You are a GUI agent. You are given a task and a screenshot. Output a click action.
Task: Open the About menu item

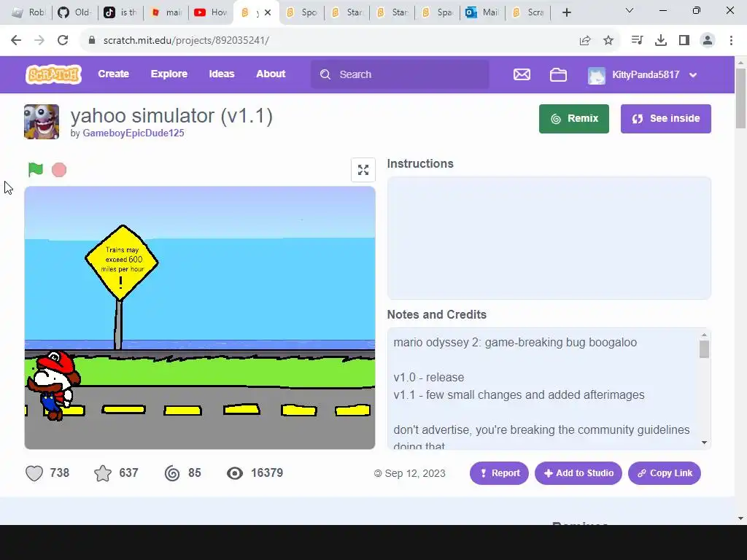click(x=271, y=74)
